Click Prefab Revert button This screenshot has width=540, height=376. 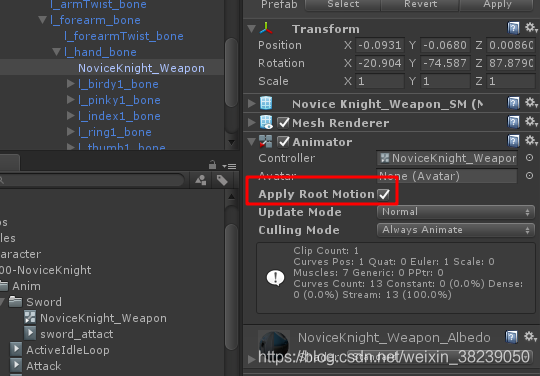point(420,5)
